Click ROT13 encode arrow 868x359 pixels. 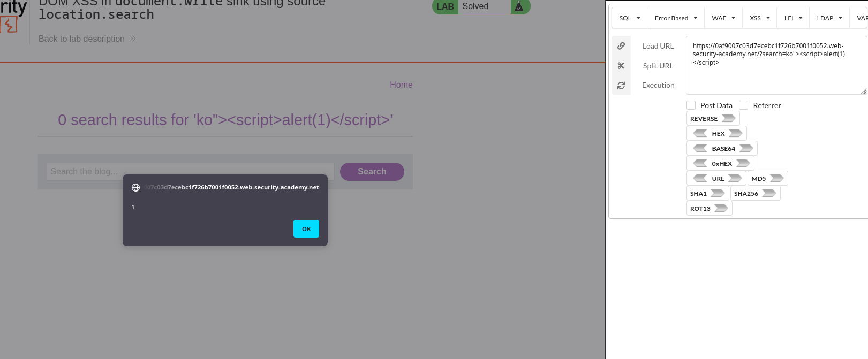click(721, 208)
